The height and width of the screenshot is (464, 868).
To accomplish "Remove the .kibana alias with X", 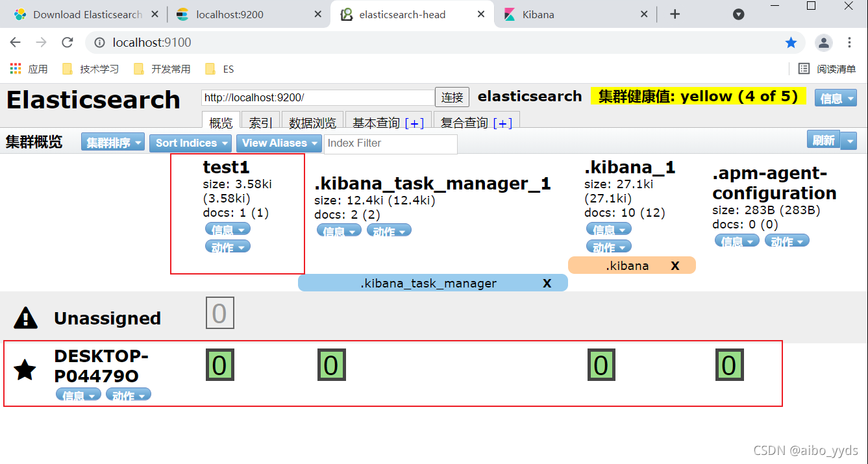I will point(675,265).
